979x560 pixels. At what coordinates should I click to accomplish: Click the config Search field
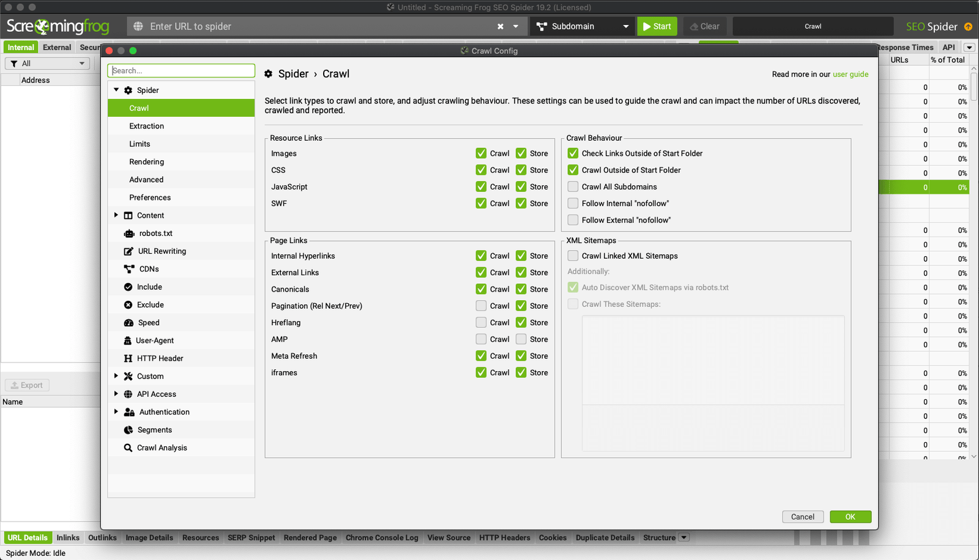click(x=181, y=71)
